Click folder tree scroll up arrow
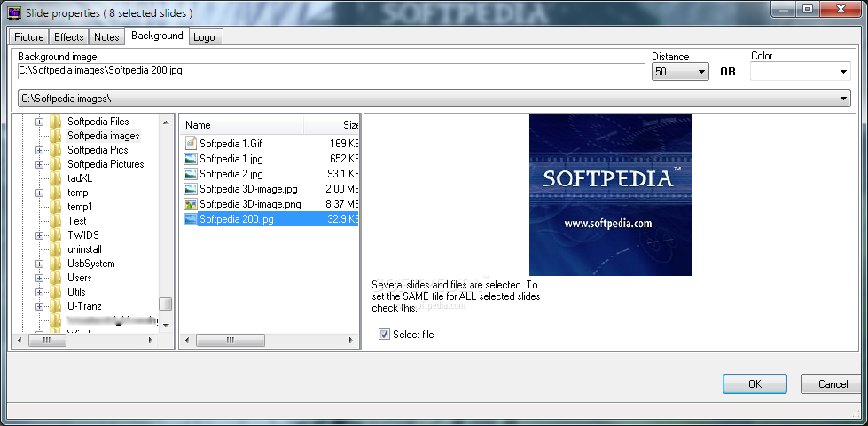The height and width of the screenshot is (426, 868). 166,122
